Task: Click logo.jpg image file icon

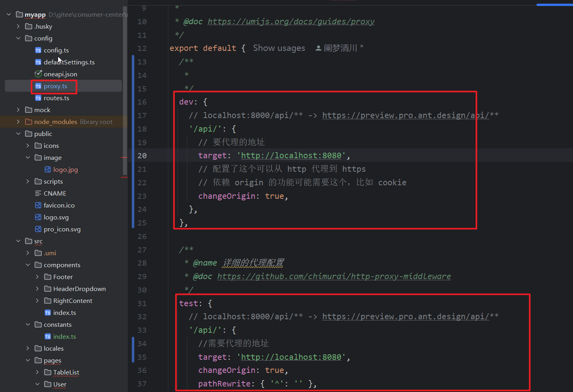Action: point(48,170)
